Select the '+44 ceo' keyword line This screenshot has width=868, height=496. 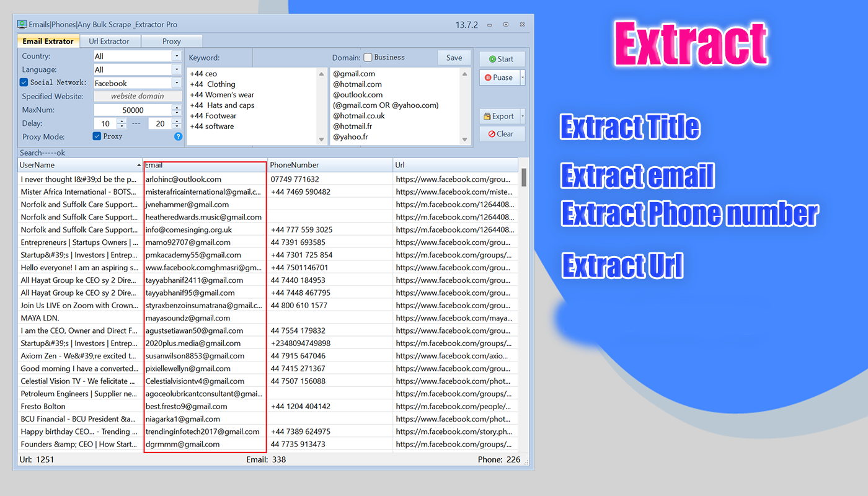203,74
